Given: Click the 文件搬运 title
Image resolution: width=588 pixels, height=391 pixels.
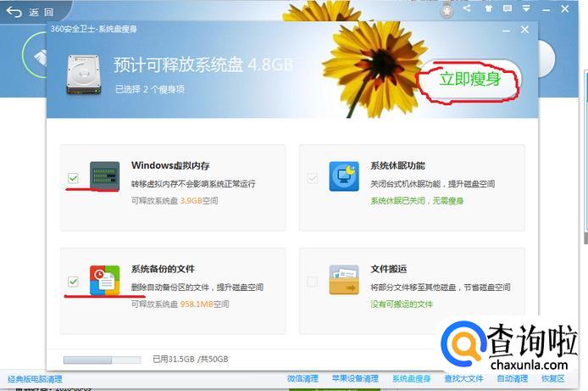Looking at the screenshot, I should click(389, 269).
